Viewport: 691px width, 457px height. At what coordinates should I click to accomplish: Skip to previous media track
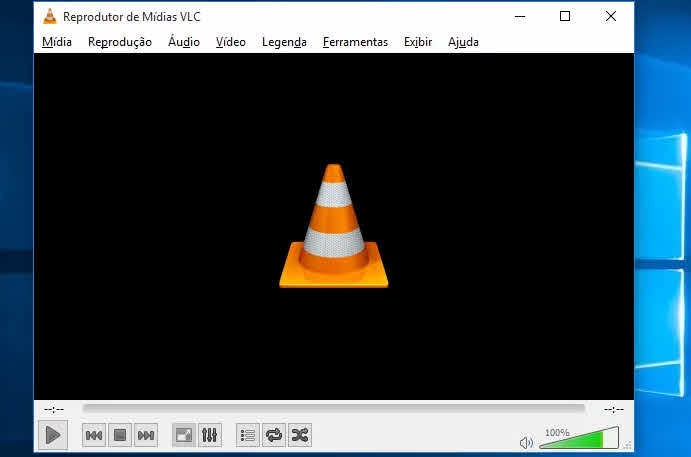tap(93, 435)
